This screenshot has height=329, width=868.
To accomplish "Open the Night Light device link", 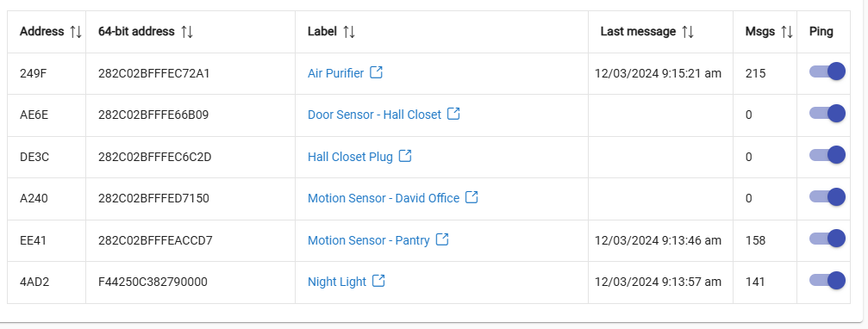I will click(x=336, y=282).
